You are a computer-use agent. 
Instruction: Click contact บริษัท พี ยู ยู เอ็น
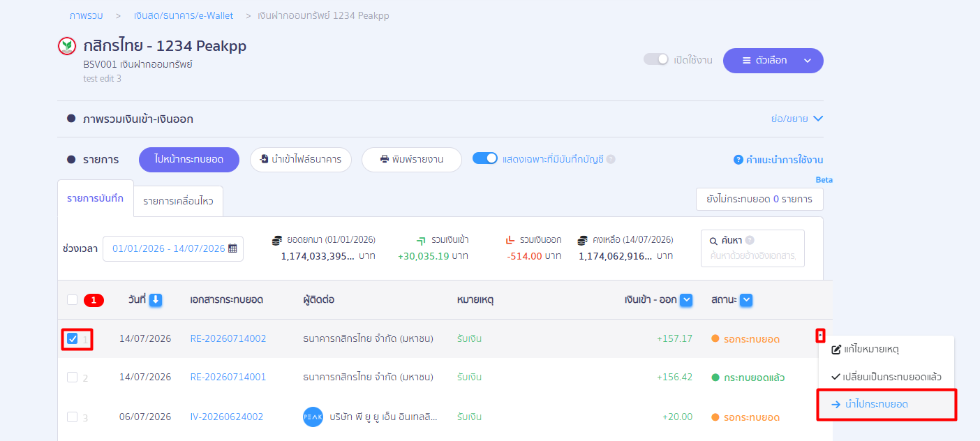click(383, 417)
